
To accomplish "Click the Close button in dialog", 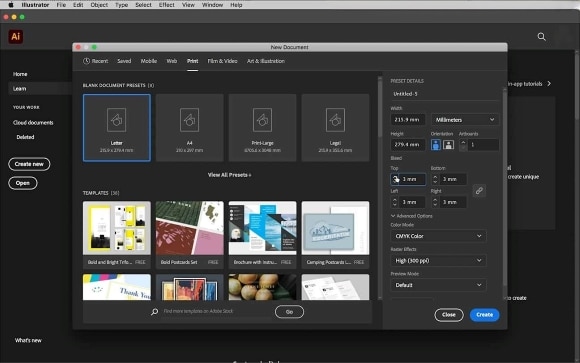I will point(449,315).
